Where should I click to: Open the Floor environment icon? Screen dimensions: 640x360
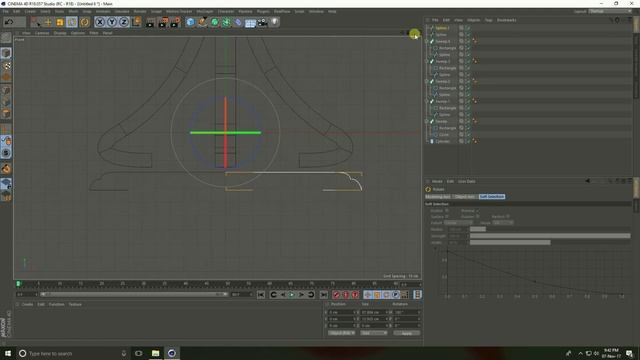[x=250, y=22]
